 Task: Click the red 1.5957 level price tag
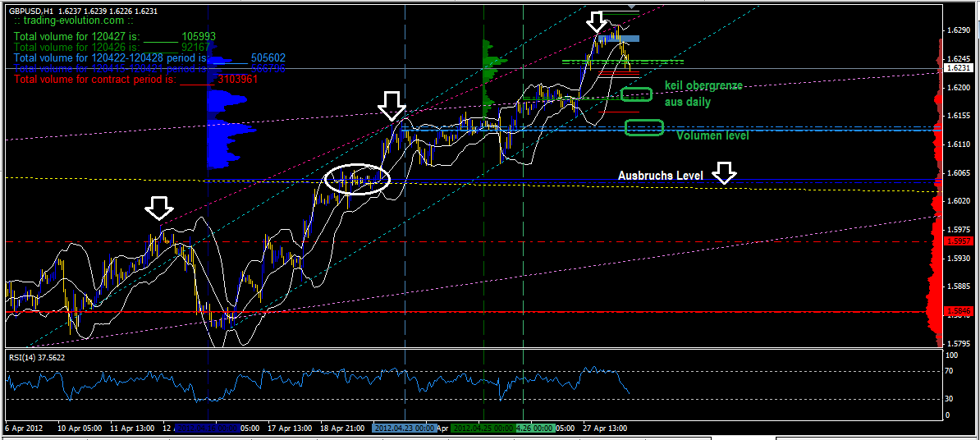[x=959, y=241]
